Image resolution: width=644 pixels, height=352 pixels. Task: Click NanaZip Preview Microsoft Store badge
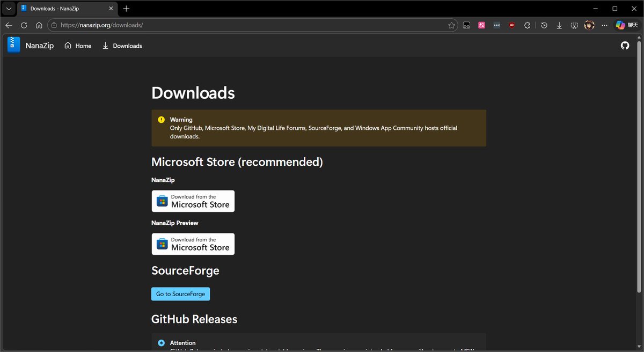[193, 244]
